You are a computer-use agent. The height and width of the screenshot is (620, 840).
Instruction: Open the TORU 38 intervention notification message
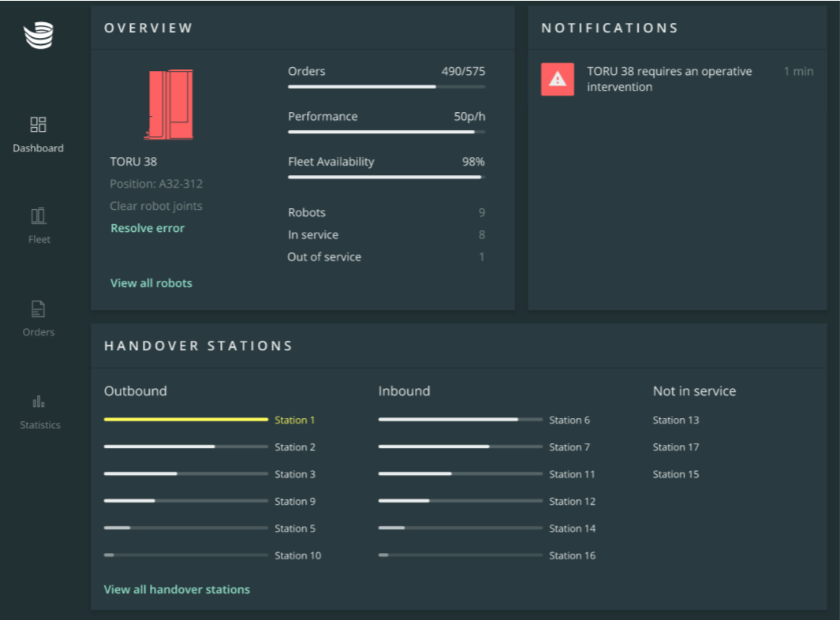tap(670, 79)
